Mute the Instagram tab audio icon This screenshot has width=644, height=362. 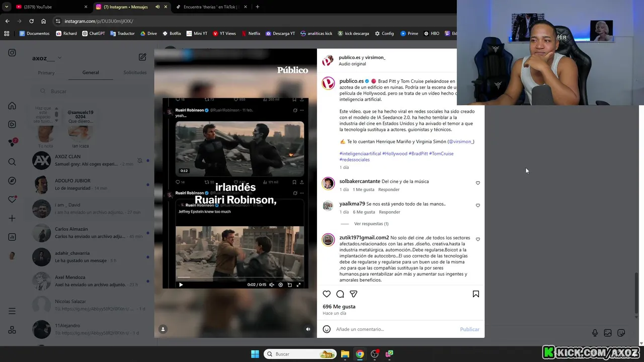tap(157, 7)
